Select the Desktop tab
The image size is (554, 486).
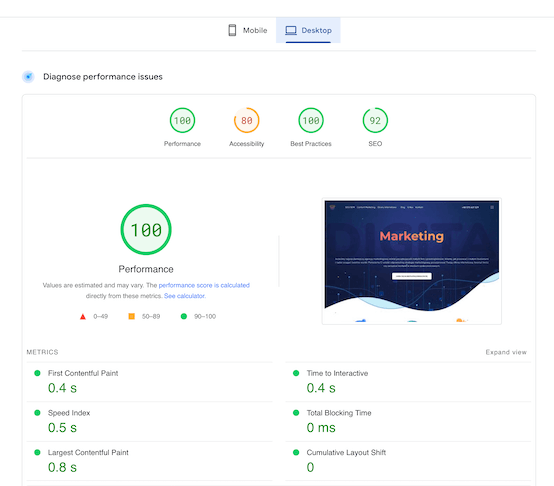pos(308,30)
